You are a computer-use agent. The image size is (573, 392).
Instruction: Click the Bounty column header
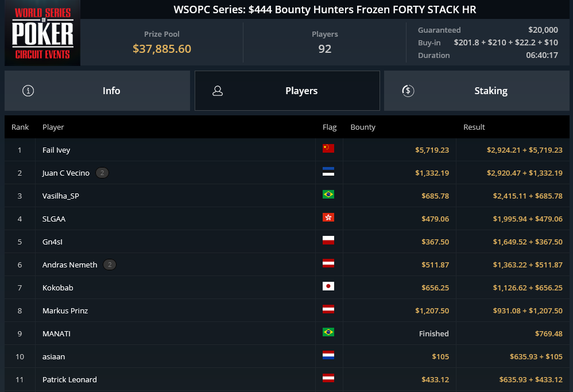click(363, 127)
